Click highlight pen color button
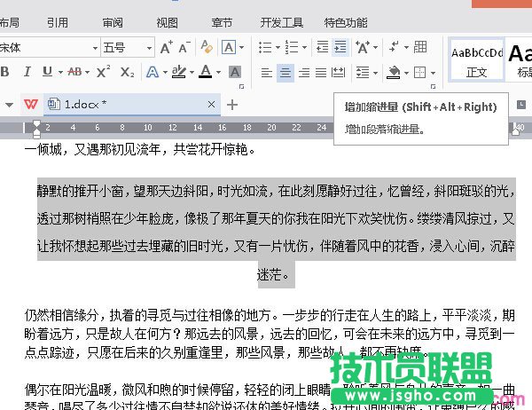 point(178,72)
